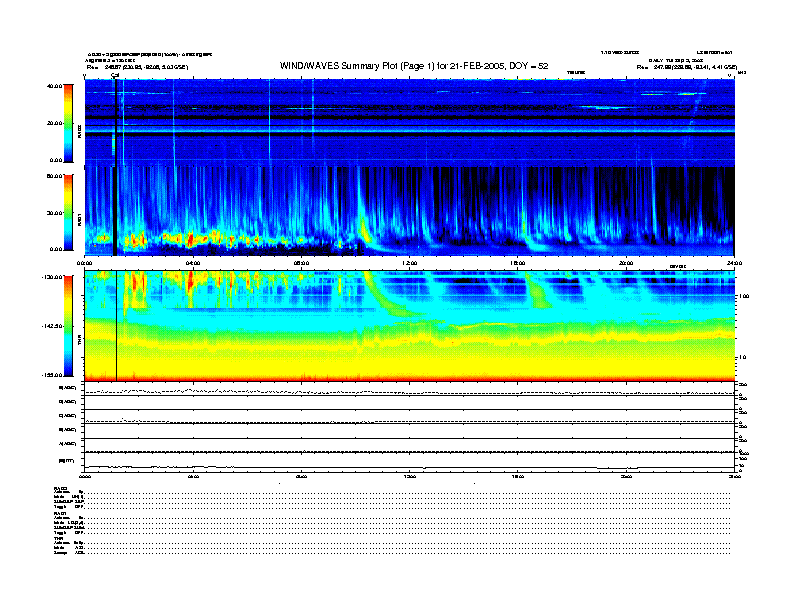Click '08:00' tick label under RAD1 spectrogram
This screenshot has width=792, height=612.
pyautogui.click(x=301, y=263)
